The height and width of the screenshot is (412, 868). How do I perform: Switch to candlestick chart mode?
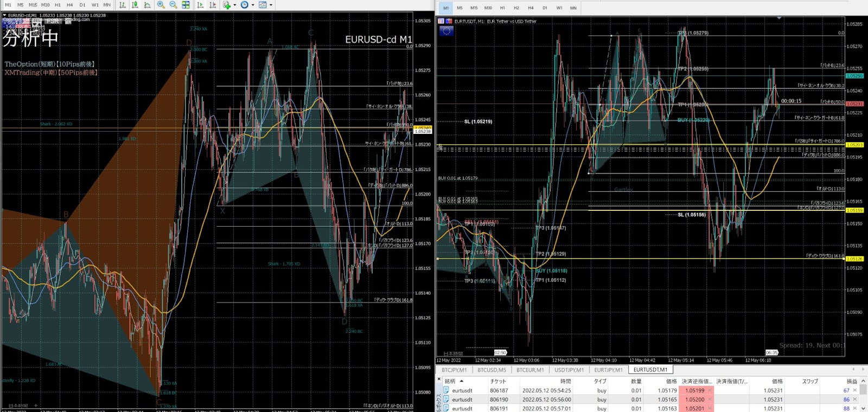(x=135, y=5)
